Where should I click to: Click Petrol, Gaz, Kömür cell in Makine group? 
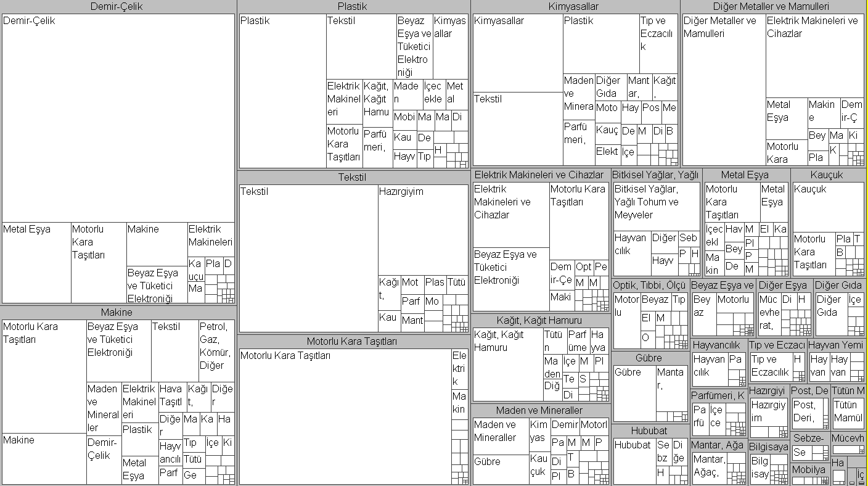[x=216, y=350]
